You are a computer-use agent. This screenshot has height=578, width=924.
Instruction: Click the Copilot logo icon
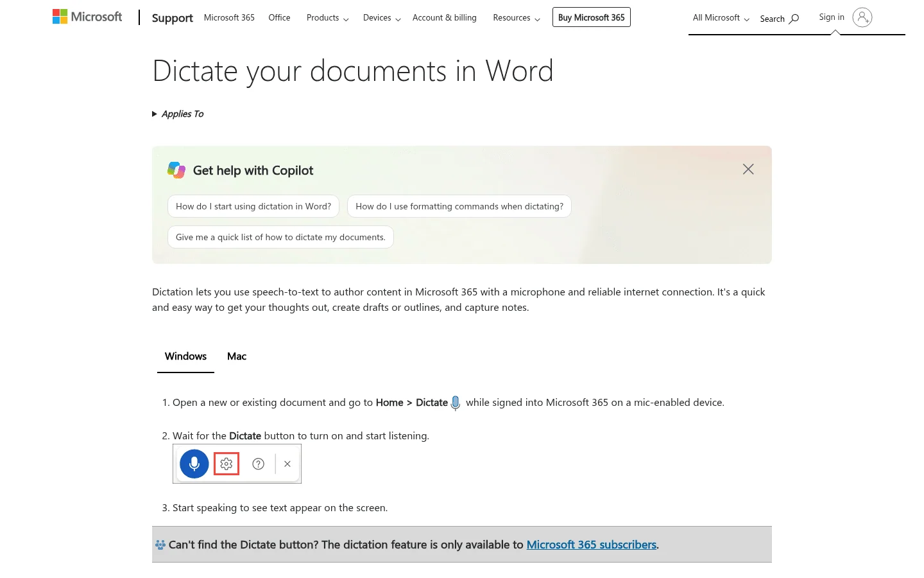pyautogui.click(x=176, y=170)
